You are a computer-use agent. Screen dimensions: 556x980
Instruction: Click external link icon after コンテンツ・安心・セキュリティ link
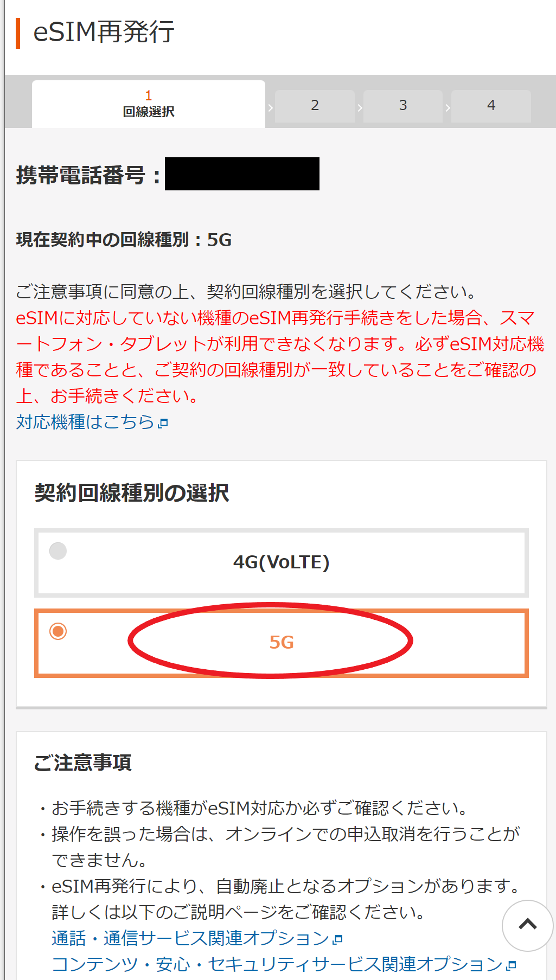511,965
